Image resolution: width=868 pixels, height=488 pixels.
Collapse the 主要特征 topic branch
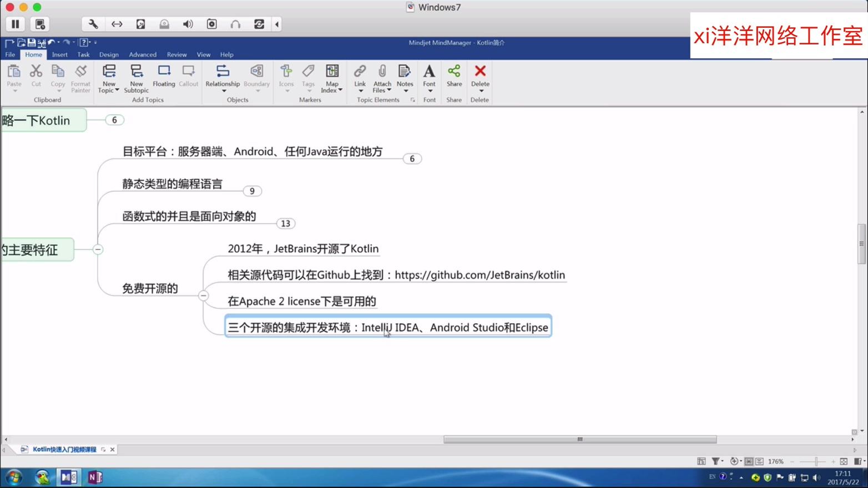coord(98,250)
